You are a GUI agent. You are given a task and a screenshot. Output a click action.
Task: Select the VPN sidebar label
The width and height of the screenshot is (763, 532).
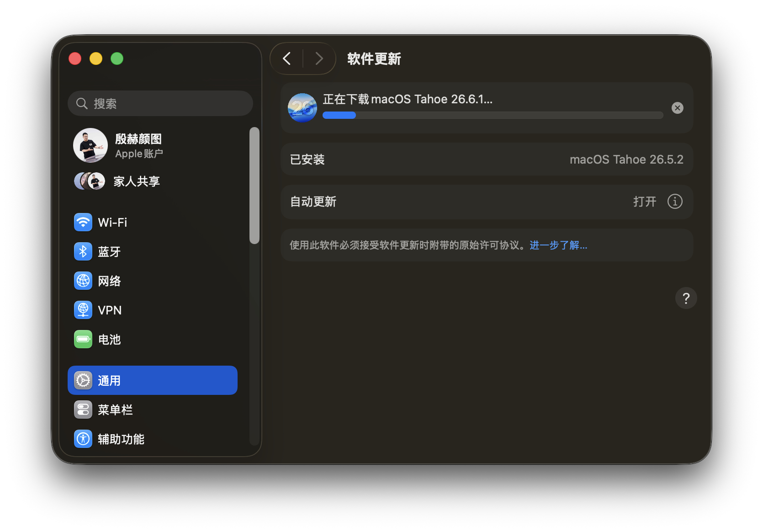110,310
